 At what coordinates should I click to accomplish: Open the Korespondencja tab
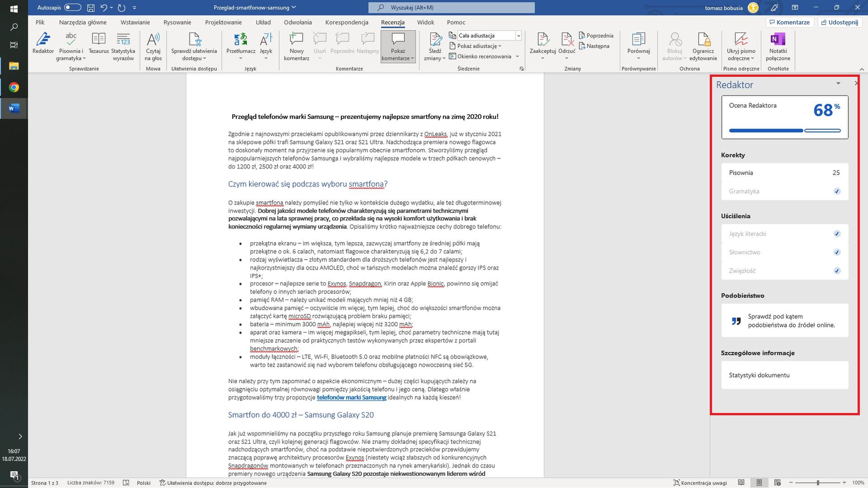[346, 22]
